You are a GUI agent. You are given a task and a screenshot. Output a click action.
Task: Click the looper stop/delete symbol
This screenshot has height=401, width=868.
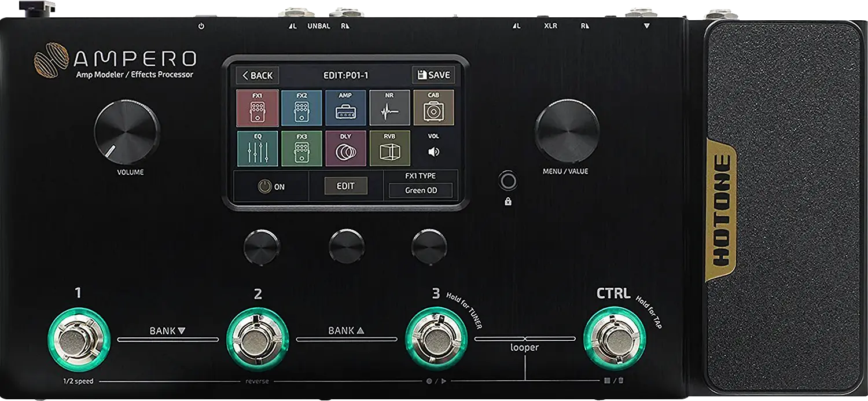coord(614,381)
